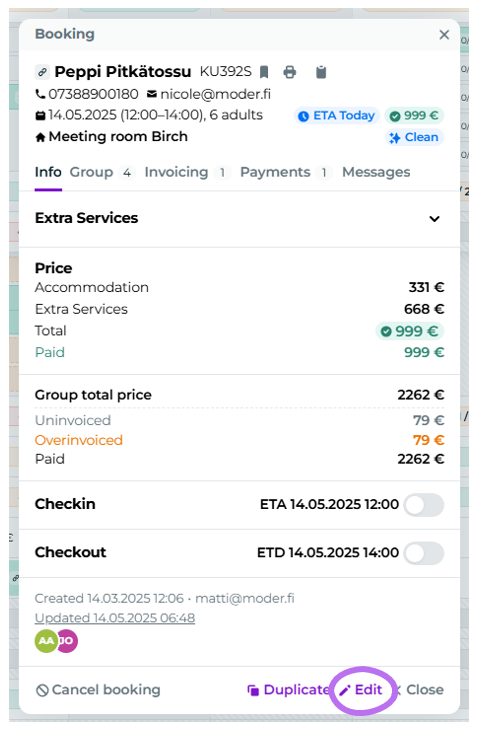This screenshot has width=480, height=729.
Task: Select the Messages tab
Action: coord(376,172)
